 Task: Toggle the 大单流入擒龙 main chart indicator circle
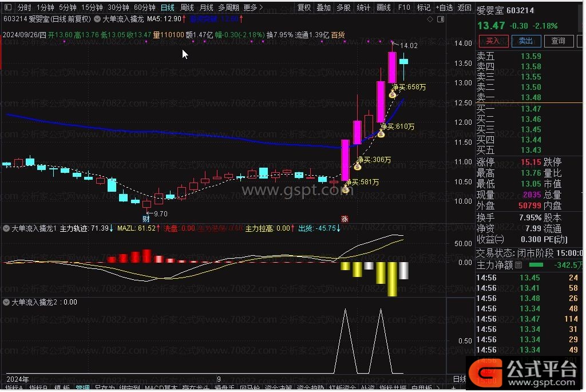(97, 19)
